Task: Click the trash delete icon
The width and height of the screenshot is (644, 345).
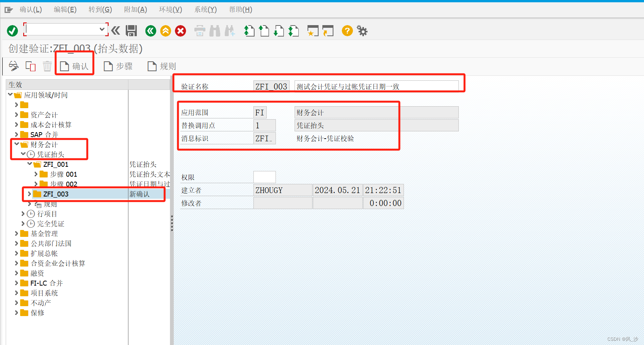Action: point(47,66)
